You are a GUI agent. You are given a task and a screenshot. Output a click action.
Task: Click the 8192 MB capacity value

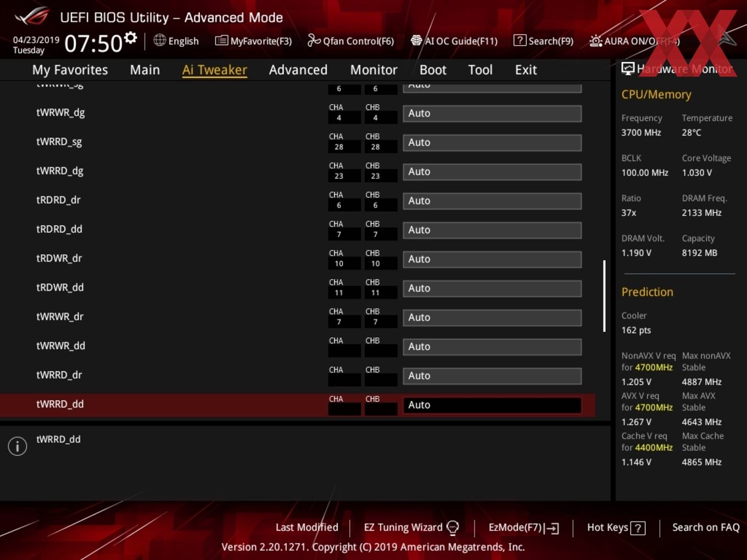point(699,253)
